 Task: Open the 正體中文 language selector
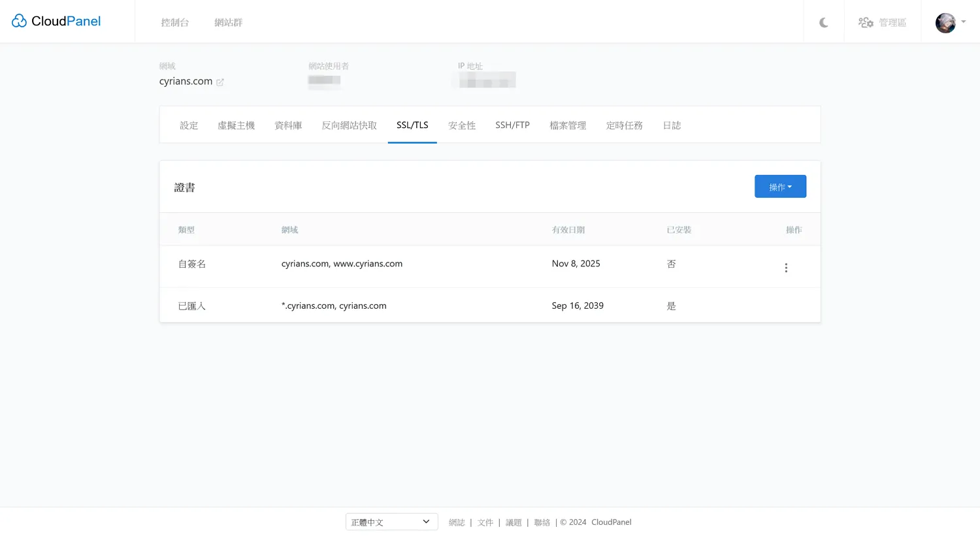click(x=391, y=522)
